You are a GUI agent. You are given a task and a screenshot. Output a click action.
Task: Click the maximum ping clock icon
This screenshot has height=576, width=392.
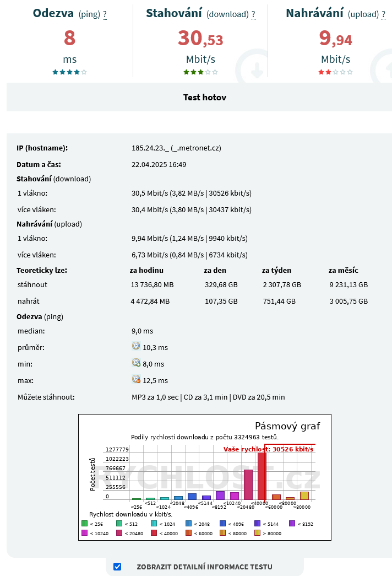[x=136, y=379]
